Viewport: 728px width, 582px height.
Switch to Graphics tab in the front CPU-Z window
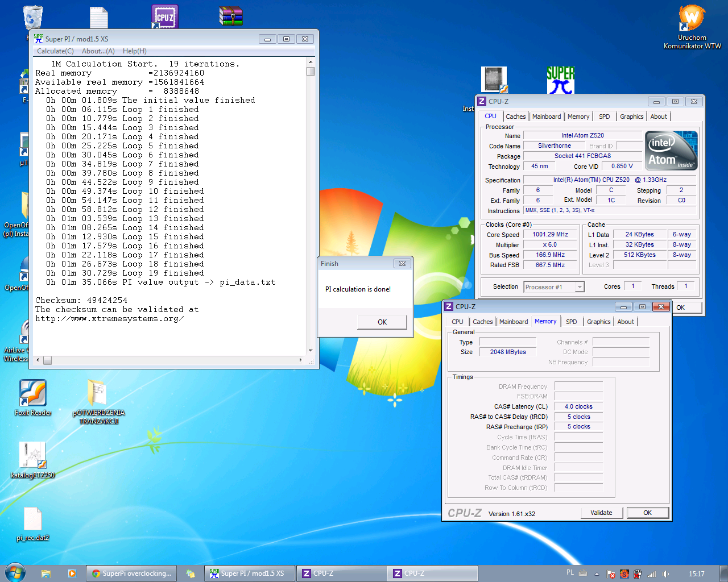tap(598, 322)
